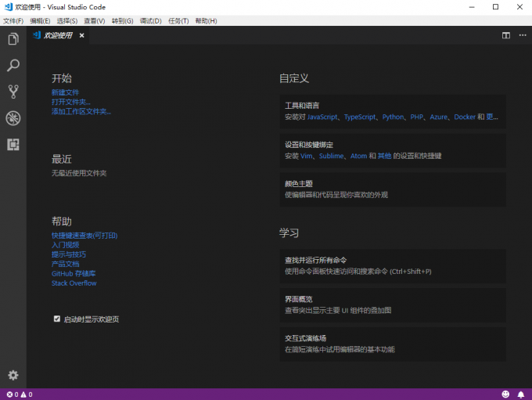Click the Sublime keybindings link
Screen dimensions: 532x400
click(x=331, y=156)
